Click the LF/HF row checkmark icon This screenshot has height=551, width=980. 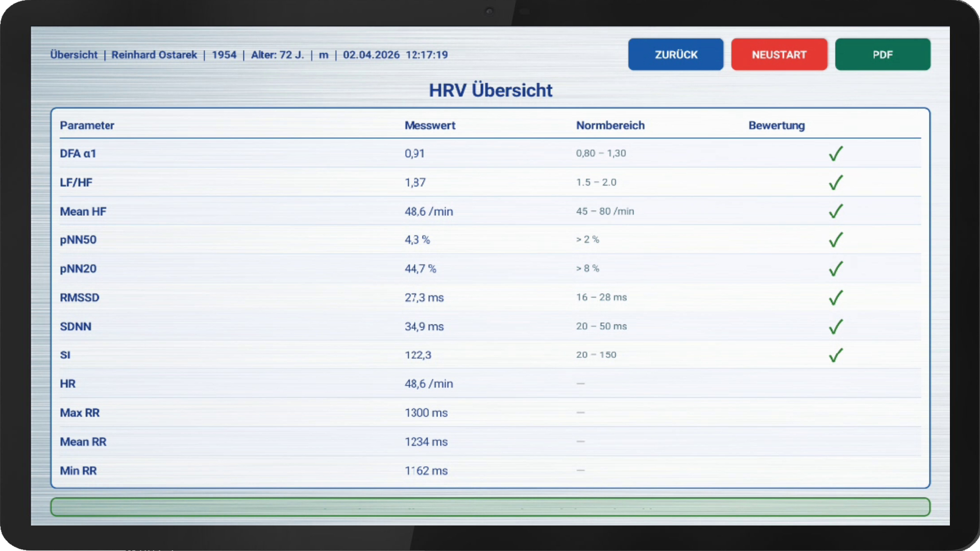[x=836, y=182]
